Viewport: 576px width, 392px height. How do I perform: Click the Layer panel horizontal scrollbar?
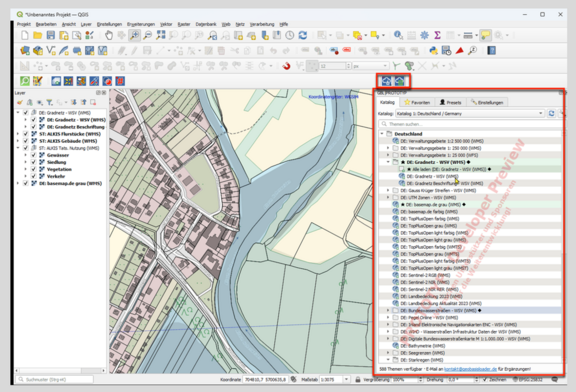[61, 370]
